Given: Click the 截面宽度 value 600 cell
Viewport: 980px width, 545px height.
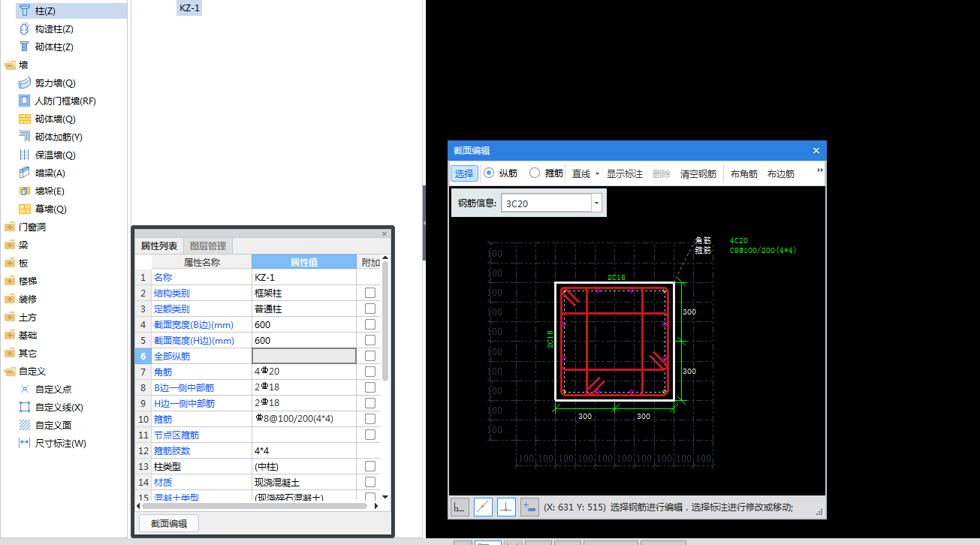Looking at the screenshot, I should coord(304,324).
